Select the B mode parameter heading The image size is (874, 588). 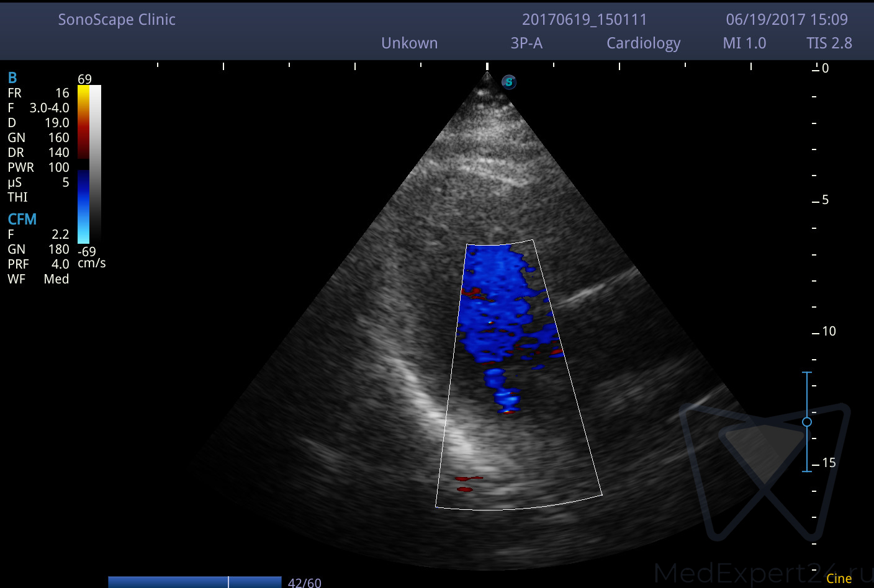pyautogui.click(x=12, y=78)
